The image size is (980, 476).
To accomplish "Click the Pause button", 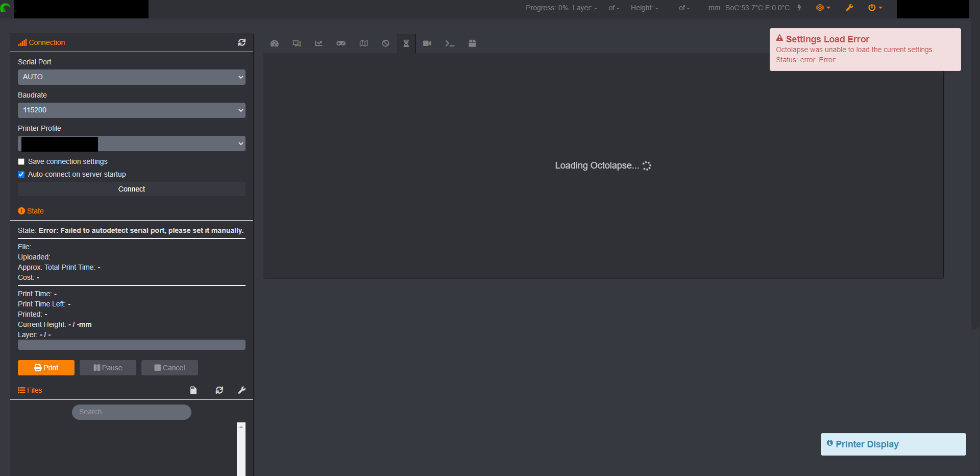I will click(x=108, y=368).
